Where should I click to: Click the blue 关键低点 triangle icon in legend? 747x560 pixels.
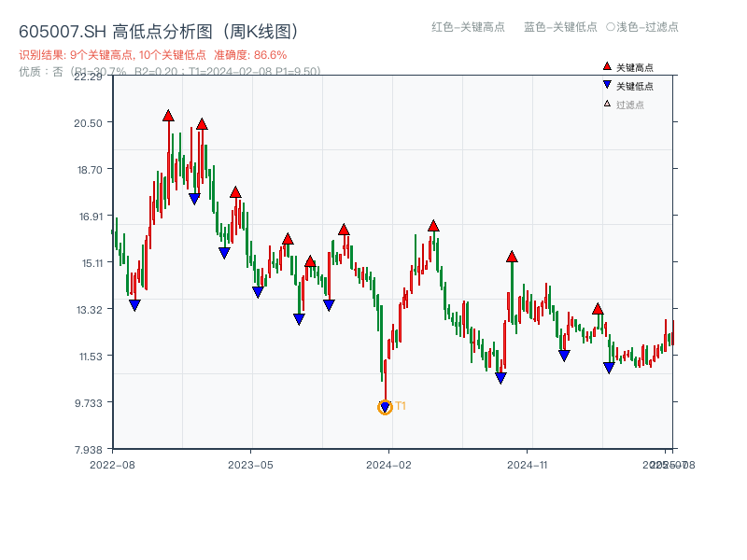coord(605,82)
